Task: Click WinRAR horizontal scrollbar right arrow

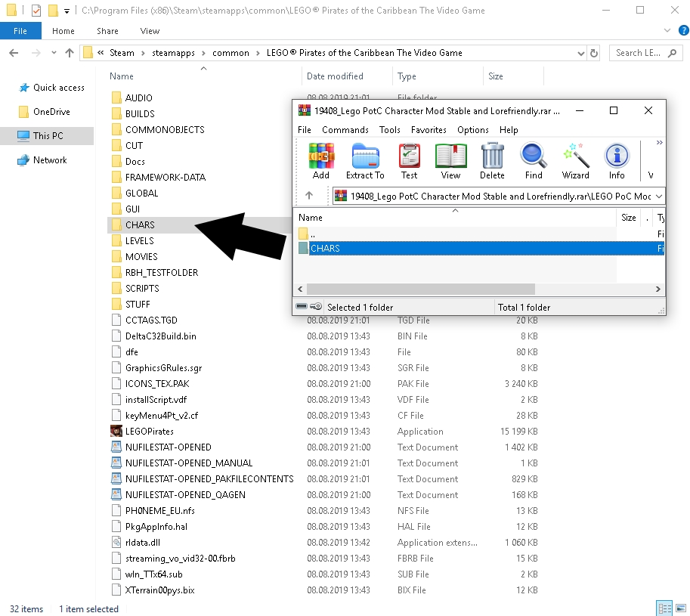Action: (x=658, y=289)
